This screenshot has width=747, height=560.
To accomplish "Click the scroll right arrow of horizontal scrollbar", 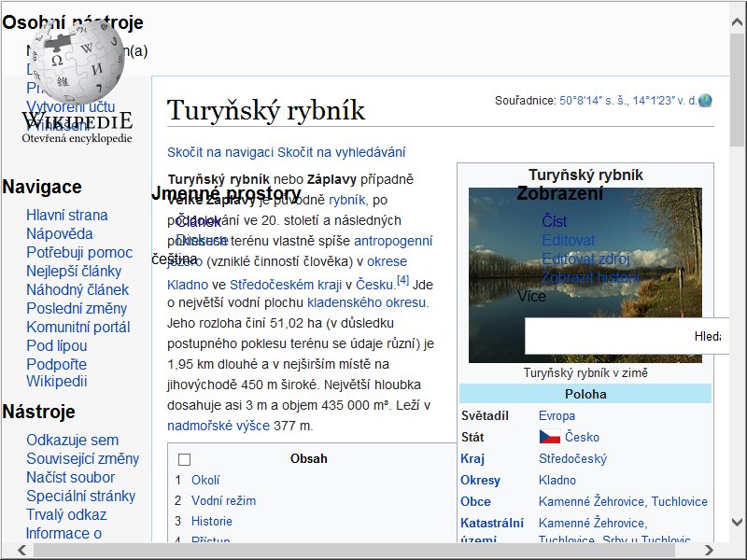I will pyautogui.click(x=710, y=550).
